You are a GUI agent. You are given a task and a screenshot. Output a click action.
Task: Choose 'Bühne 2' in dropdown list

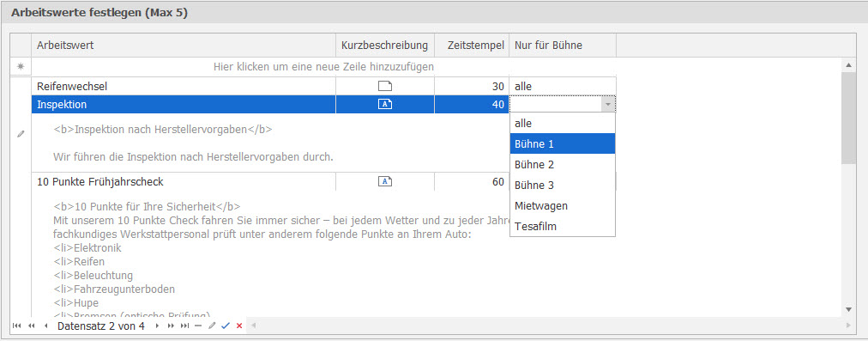click(x=563, y=164)
